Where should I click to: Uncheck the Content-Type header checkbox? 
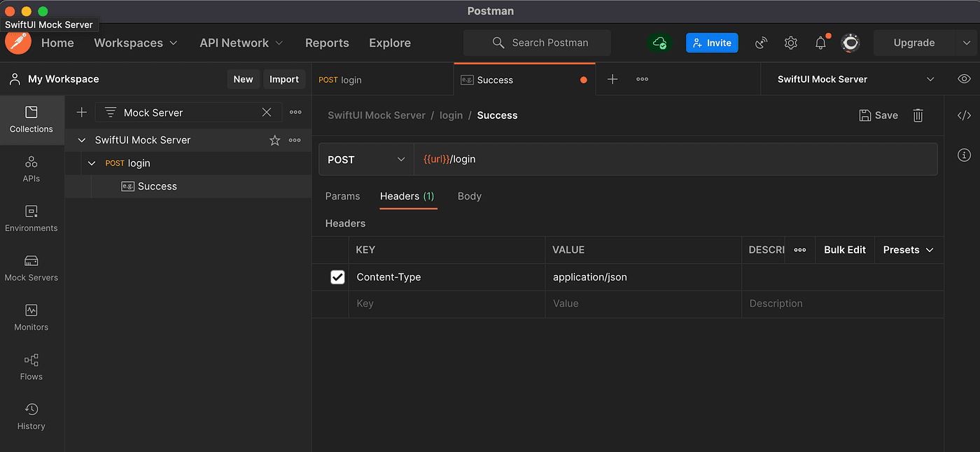pos(337,277)
